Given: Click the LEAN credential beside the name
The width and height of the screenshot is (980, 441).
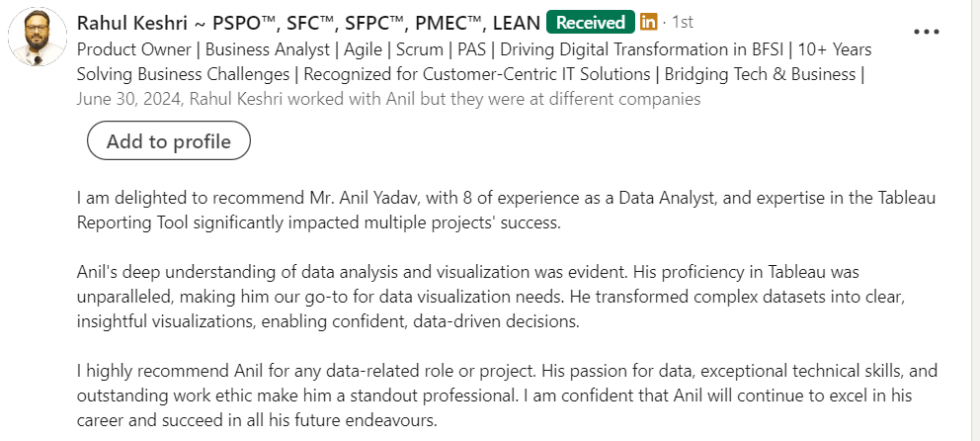Looking at the screenshot, I should (514, 22).
